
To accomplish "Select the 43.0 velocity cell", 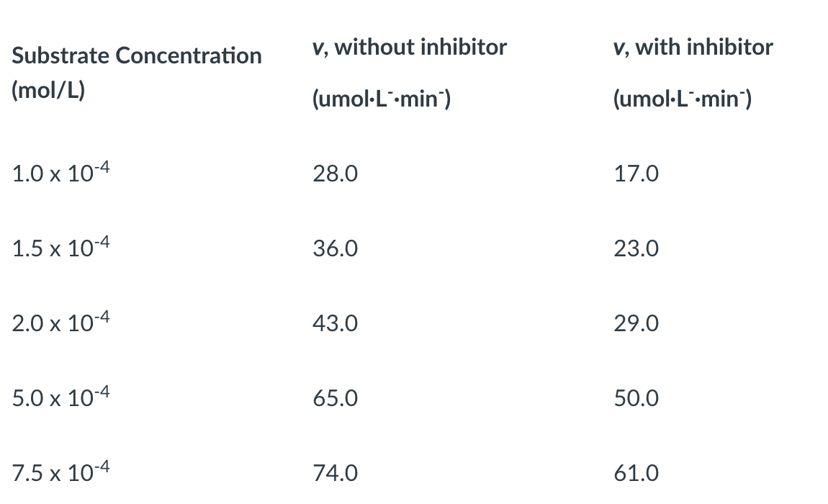I will tap(334, 324).
